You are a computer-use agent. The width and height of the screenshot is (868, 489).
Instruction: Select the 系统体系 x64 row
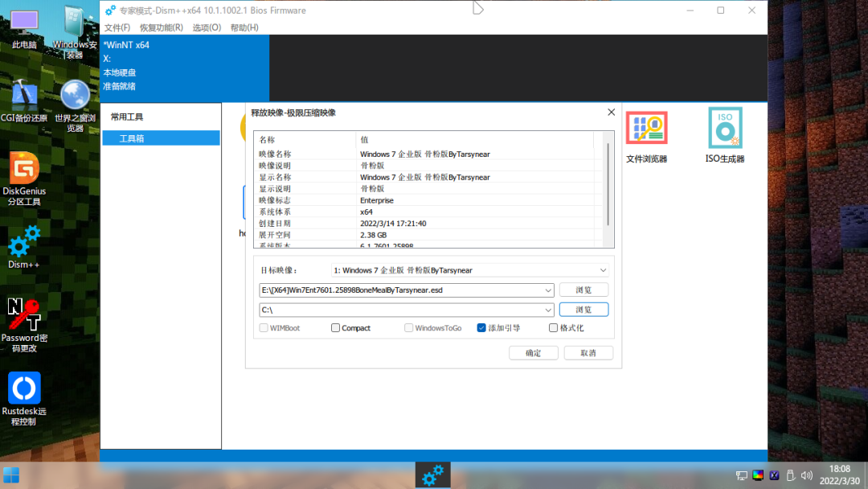click(426, 212)
